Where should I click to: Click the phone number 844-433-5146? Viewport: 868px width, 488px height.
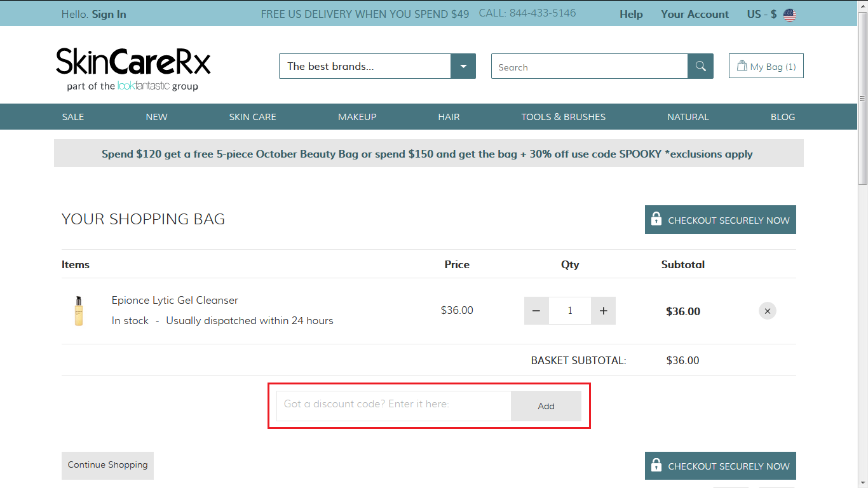[543, 13]
